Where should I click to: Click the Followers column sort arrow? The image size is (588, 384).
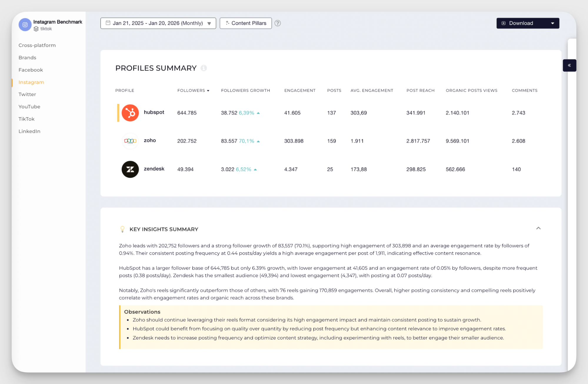[x=209, y=90]
